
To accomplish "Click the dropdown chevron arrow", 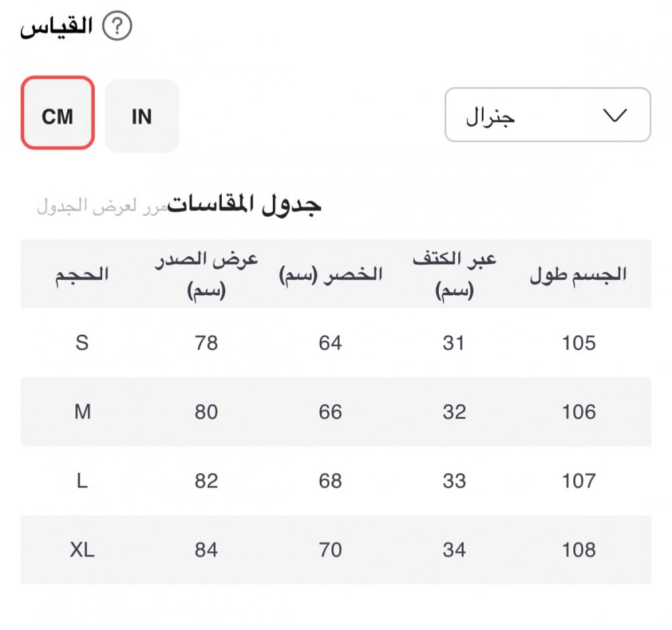I will (615, 115).
